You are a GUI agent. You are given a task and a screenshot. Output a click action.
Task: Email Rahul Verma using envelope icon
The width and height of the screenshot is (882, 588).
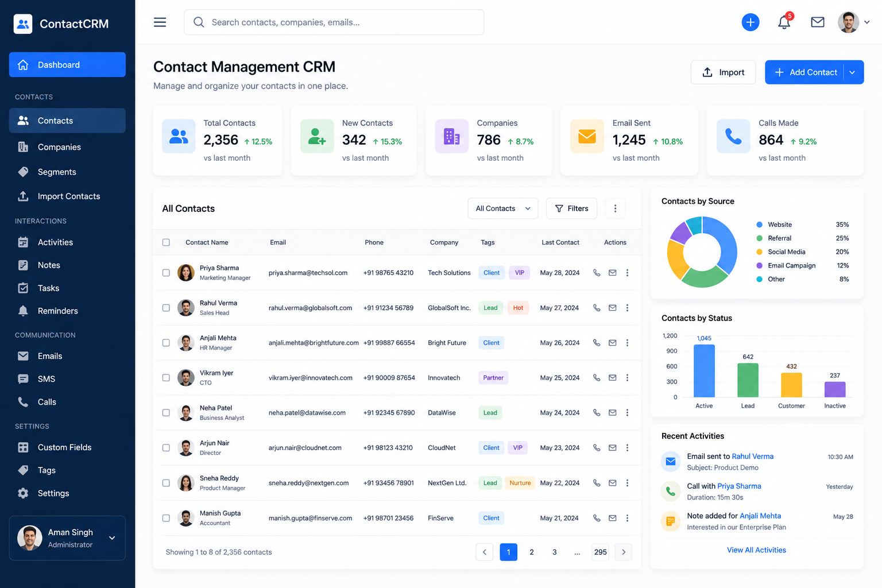click(613, 308)
